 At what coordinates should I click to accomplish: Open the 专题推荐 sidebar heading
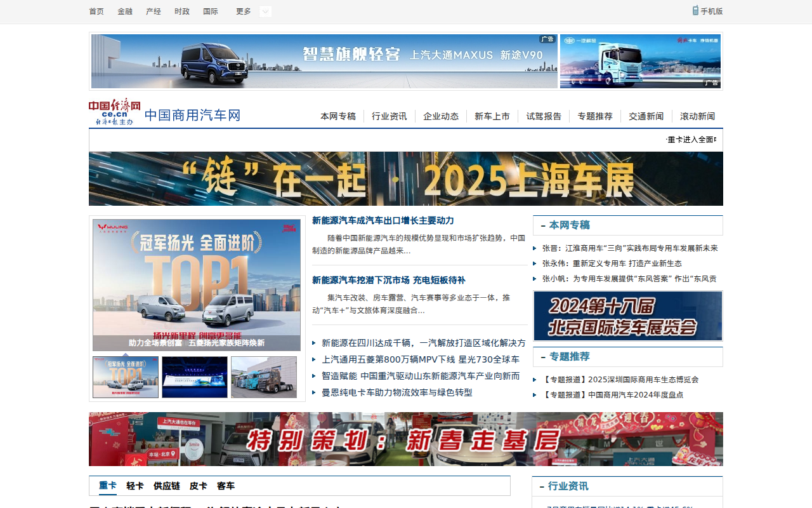click(570, 356)
